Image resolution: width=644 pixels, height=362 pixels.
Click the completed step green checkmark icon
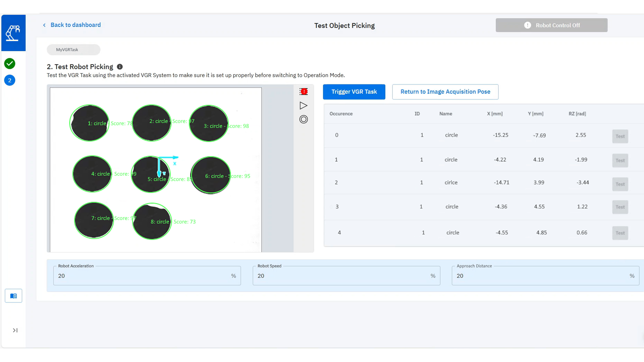tap(9, 63)
